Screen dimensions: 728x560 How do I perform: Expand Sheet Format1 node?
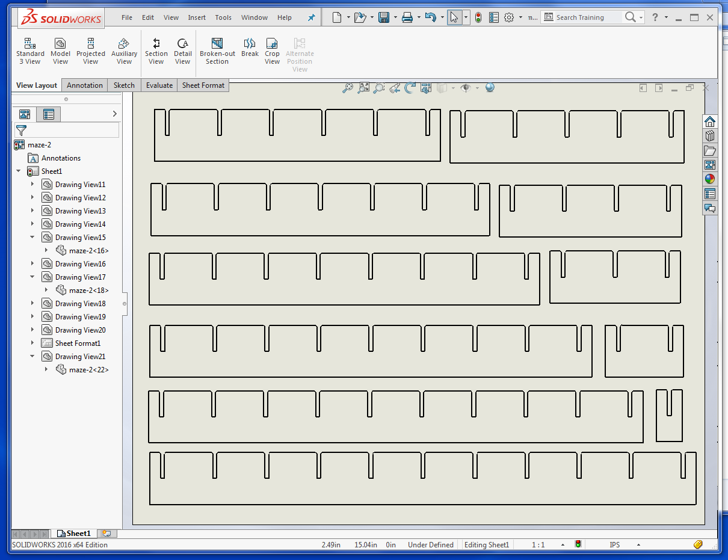click(32, 343)
